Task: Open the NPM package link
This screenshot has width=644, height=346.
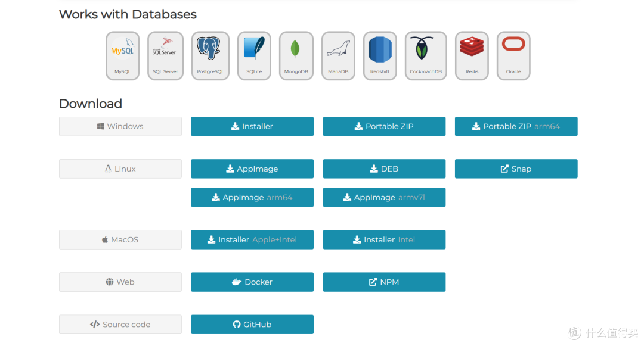Action: click(x=384, y=282)
